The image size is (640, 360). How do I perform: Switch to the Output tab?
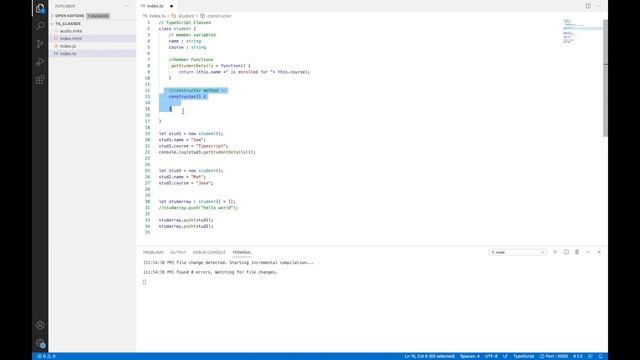[x=178, y=252]
